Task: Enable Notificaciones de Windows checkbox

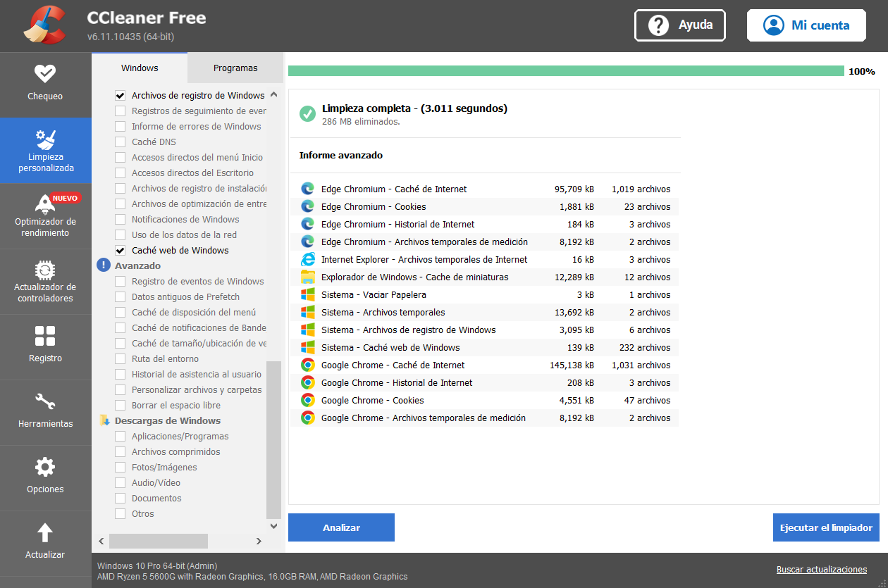Action: click(120, 219)
